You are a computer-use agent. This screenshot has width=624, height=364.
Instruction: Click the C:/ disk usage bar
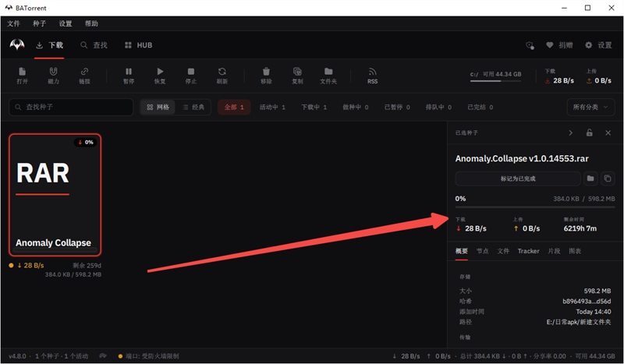tap(495, 81)
